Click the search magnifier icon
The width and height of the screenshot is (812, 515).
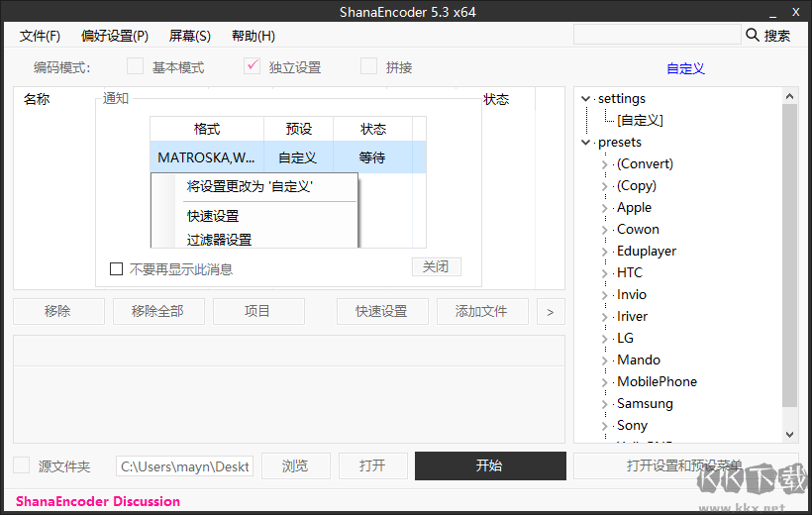(752, 35)
